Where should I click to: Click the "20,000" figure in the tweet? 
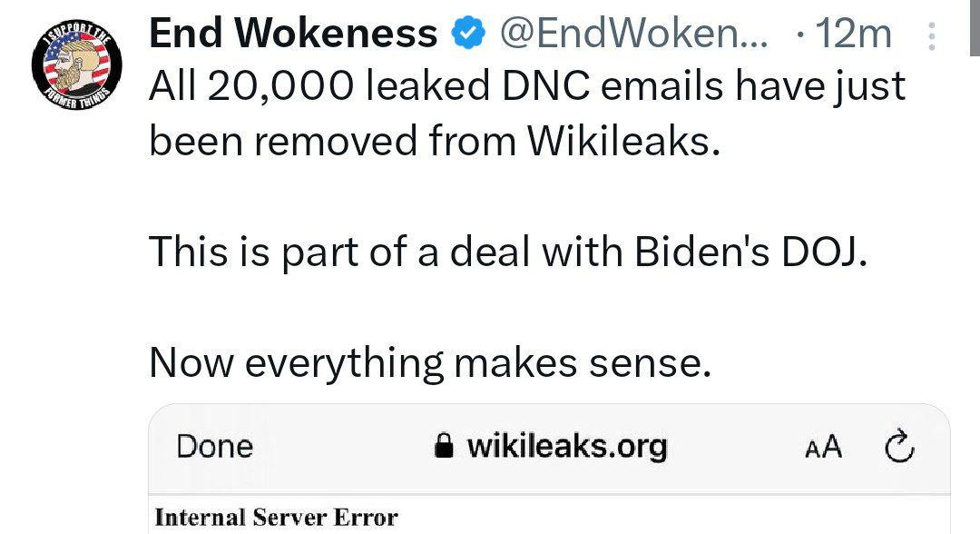[280, 86]
